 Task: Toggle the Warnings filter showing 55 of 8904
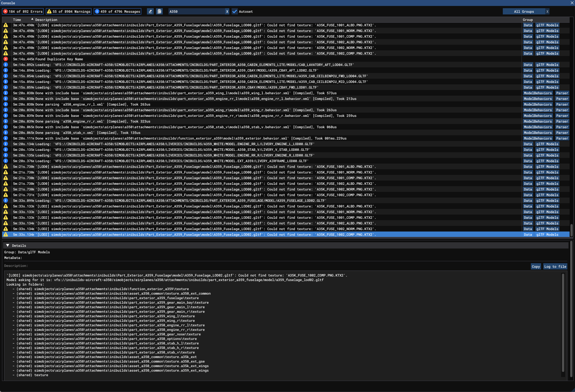pos(69,12)
